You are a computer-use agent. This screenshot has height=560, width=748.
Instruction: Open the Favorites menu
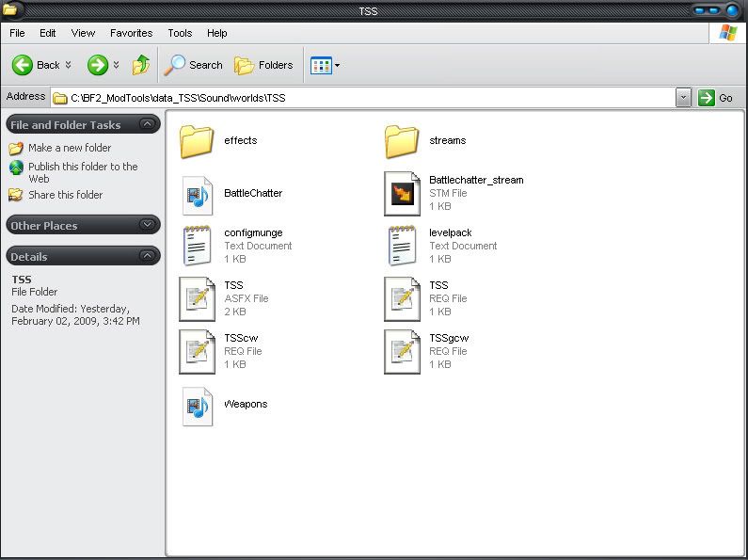(x=131, y=33)
